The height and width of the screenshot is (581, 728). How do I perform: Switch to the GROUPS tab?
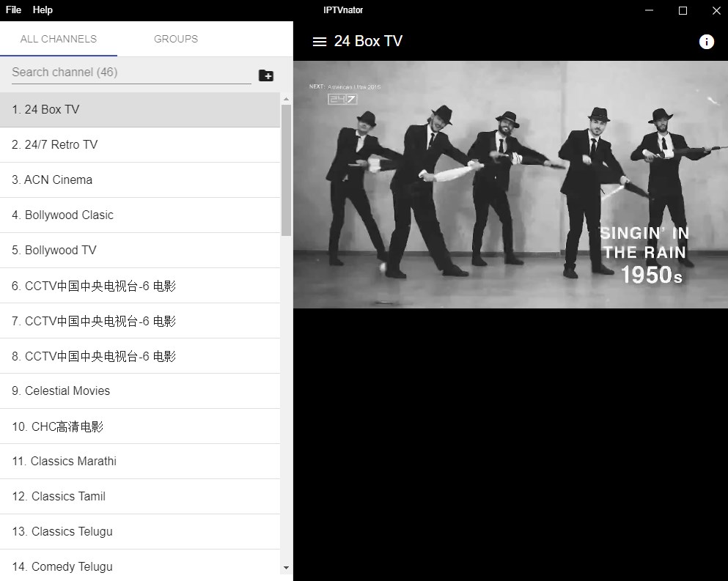(175, 39)
